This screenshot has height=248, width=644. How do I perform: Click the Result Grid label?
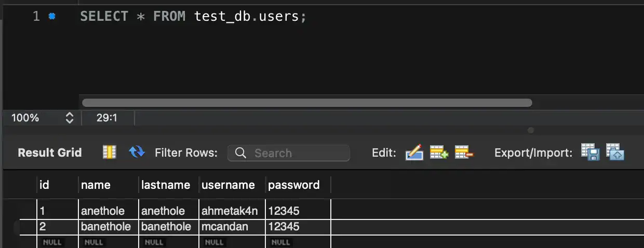pos(50,153)
